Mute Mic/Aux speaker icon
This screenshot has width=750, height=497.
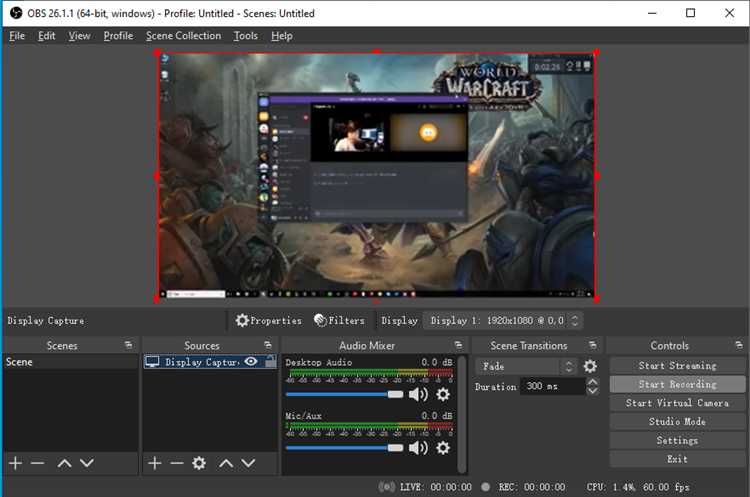pyautogui.click(x=419, y=448)
